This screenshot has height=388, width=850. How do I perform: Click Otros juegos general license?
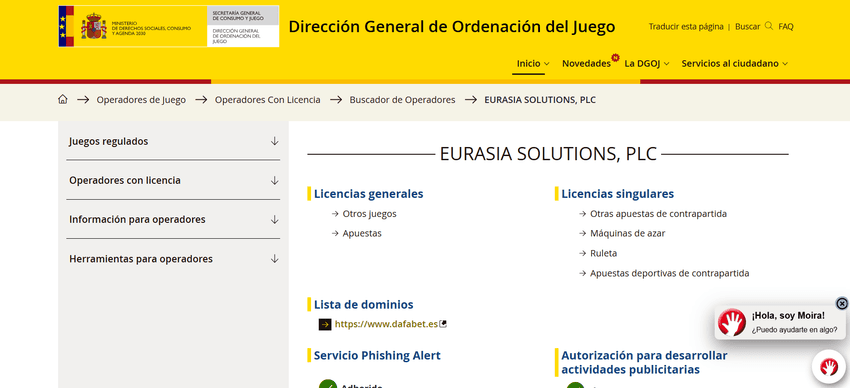(x=369, y=214)
